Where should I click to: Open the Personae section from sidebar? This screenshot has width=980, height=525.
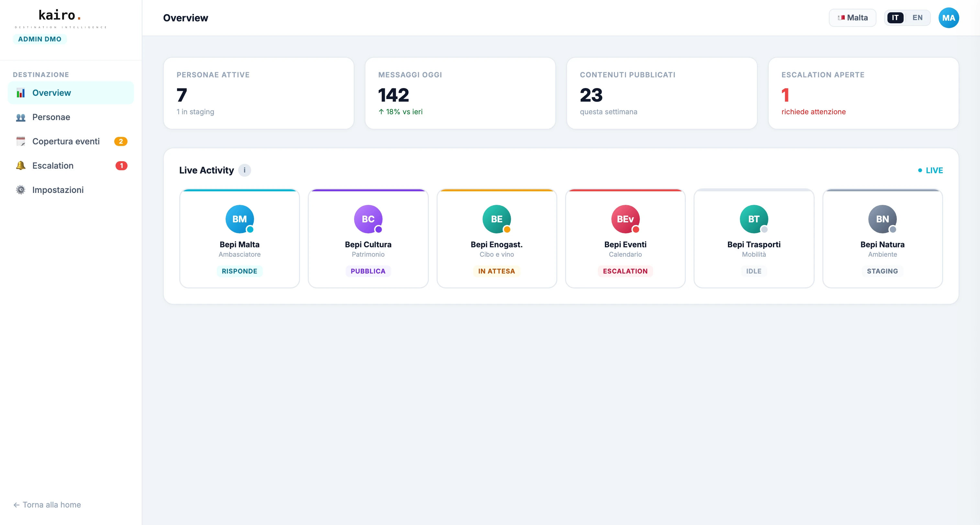51,117
